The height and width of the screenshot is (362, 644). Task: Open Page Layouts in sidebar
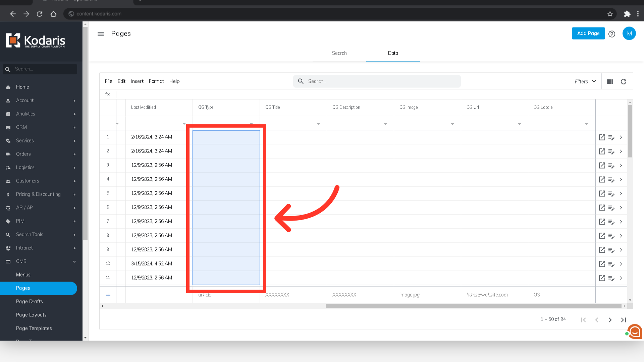point(31,315)
